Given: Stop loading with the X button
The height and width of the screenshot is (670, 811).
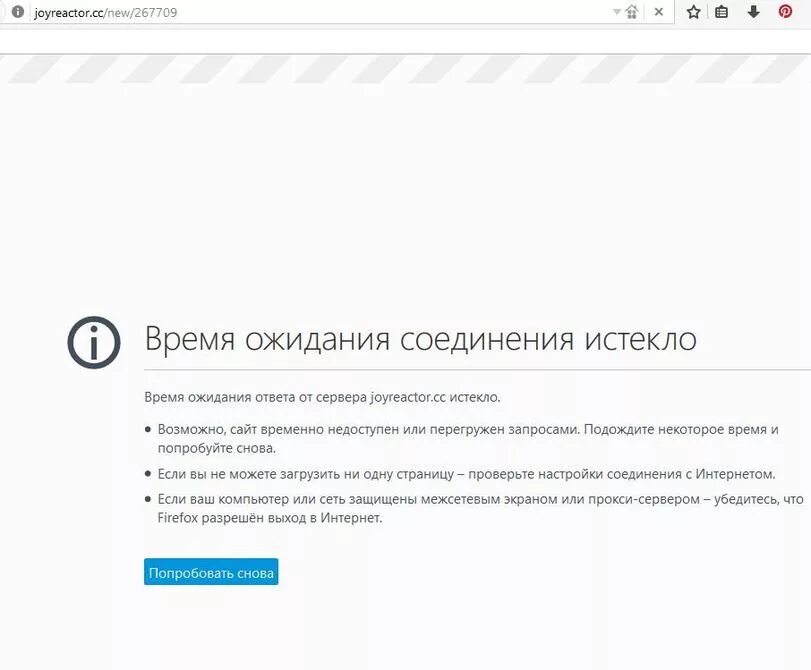Looking at the screenshot, I should (658, 12).
